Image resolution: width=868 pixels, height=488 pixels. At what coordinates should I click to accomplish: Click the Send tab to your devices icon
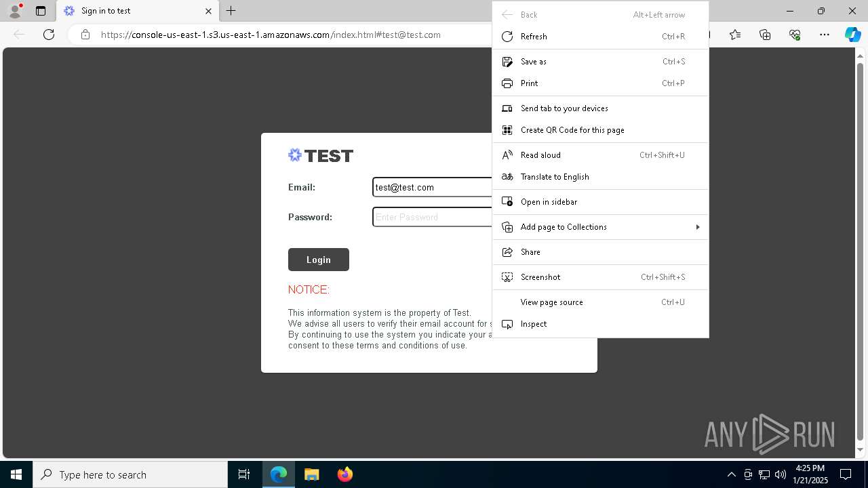click(x=507, y=108)
